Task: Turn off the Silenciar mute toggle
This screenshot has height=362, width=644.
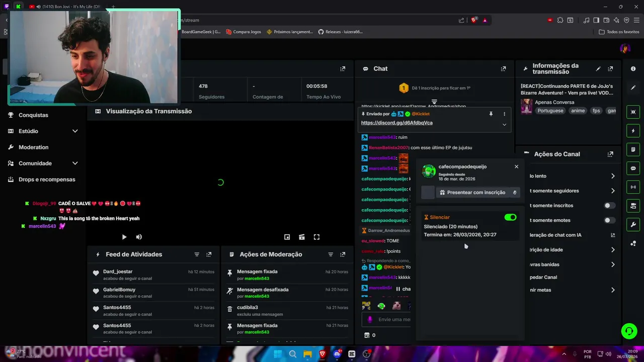Action: click(510, 217)
